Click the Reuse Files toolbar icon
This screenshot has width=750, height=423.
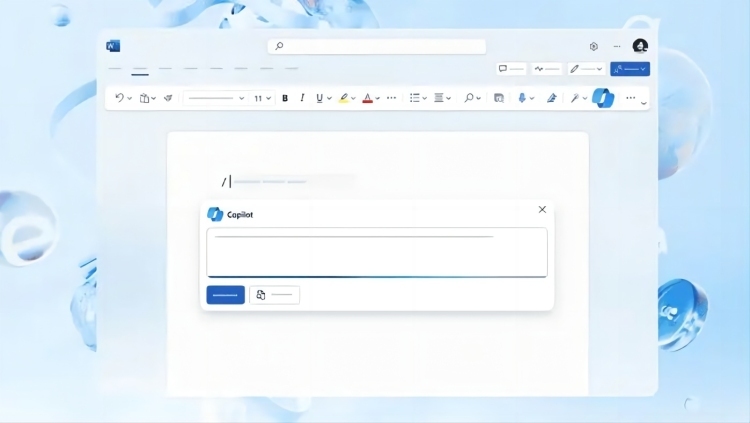pyautogui.click(x=499, y=98)
